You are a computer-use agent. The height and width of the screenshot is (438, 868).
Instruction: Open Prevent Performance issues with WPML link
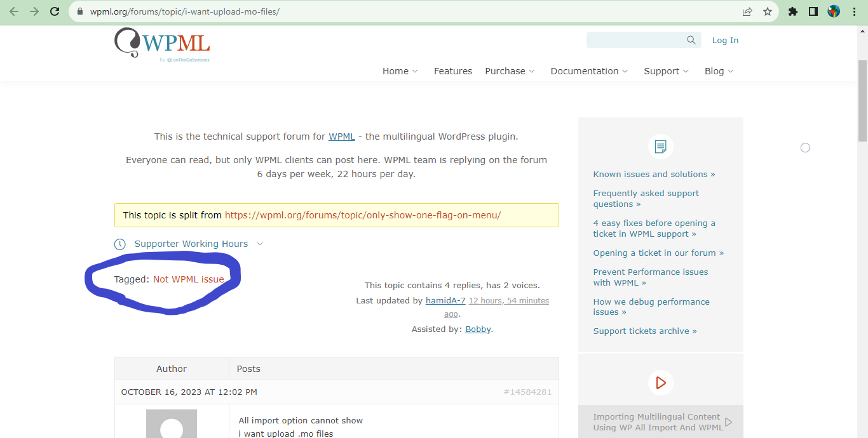pos(651,277)
